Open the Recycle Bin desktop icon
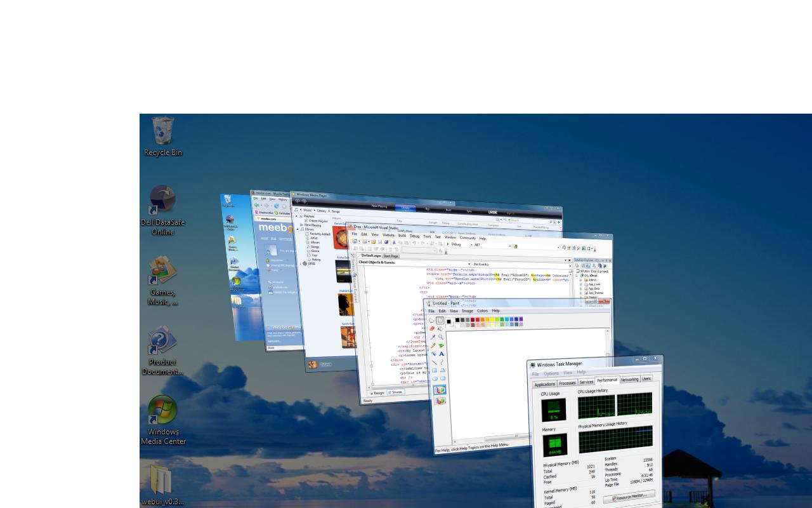 click(x=163, y=136)
